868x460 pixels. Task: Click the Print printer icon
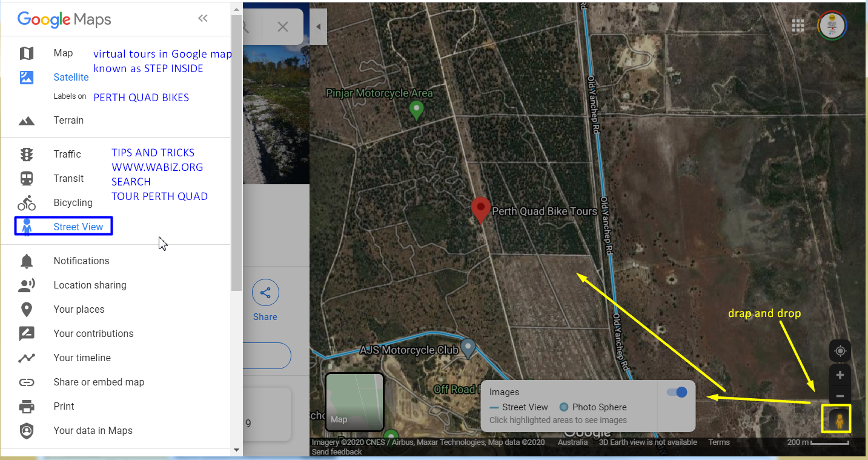pyautogui.click(x=27, y=407)
